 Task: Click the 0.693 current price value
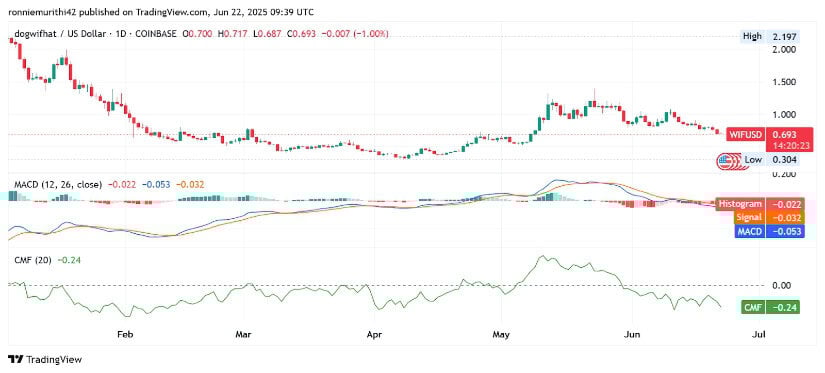[784, 135]
